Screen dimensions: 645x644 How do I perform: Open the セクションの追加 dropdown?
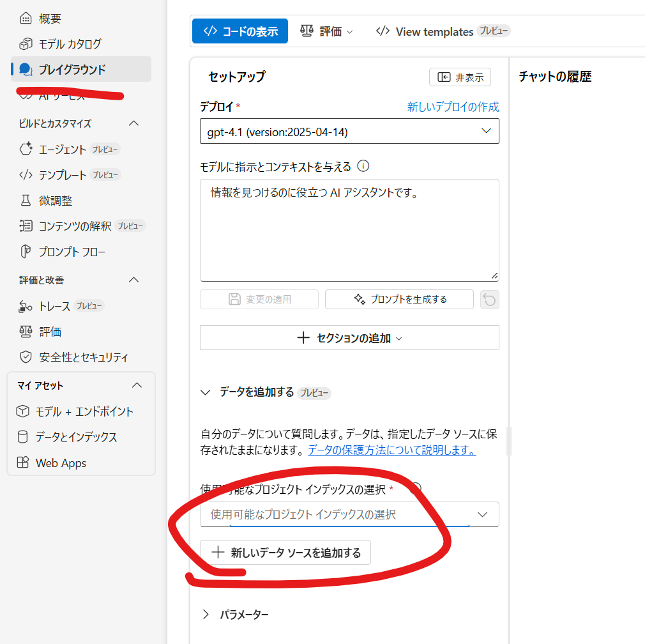coord(349,338)
